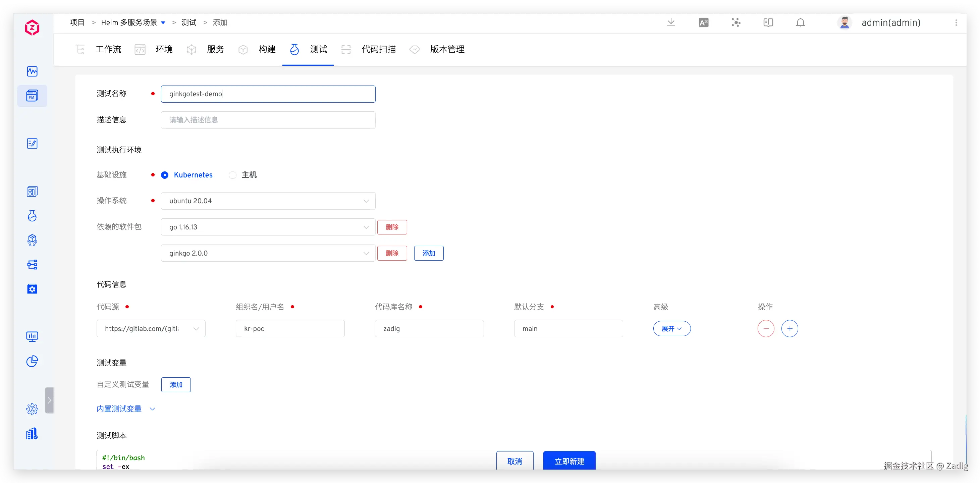The image size is (980, 483).
Task: Switch to the 工作流 tab
Action: coord(108,50)
